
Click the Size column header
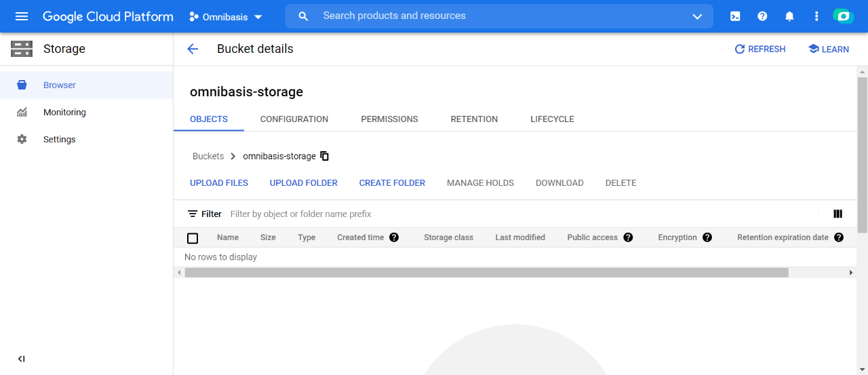point(268,237)
